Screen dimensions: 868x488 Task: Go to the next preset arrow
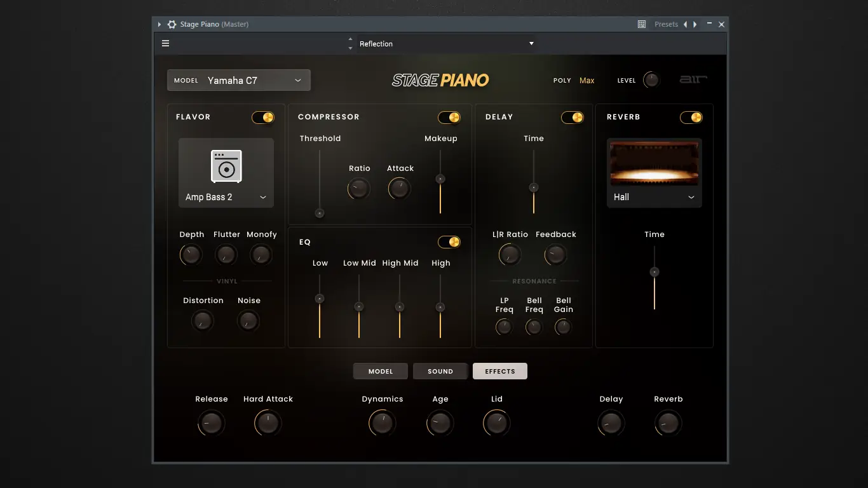click(x=695, y=24)
